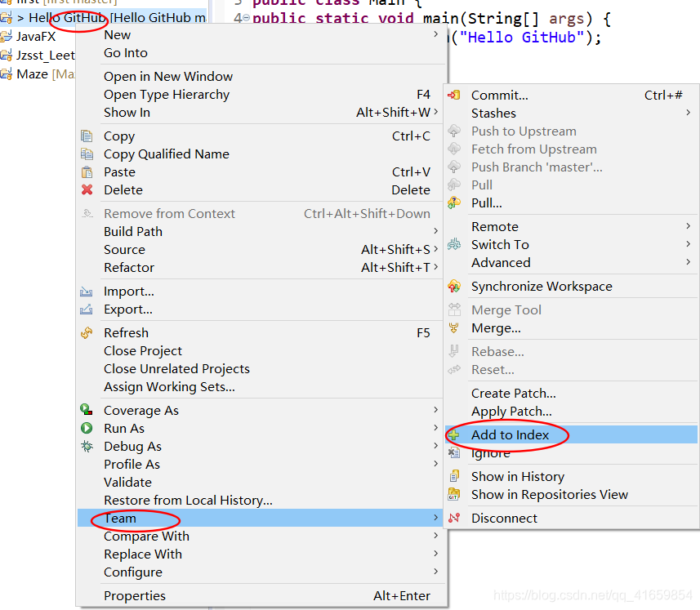Expand the Stashes submenu arrow

[688, 113]
